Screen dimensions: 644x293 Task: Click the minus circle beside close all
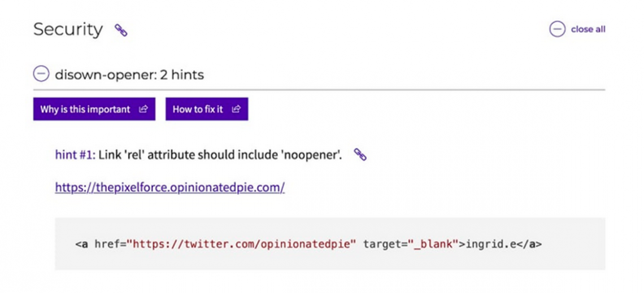[557, 29]
